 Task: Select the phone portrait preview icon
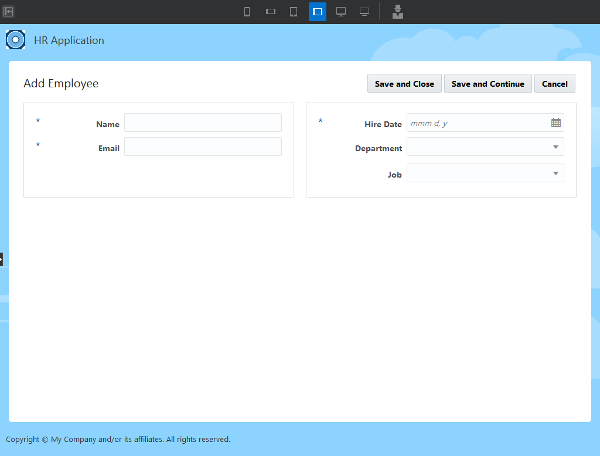click(247, 12)
